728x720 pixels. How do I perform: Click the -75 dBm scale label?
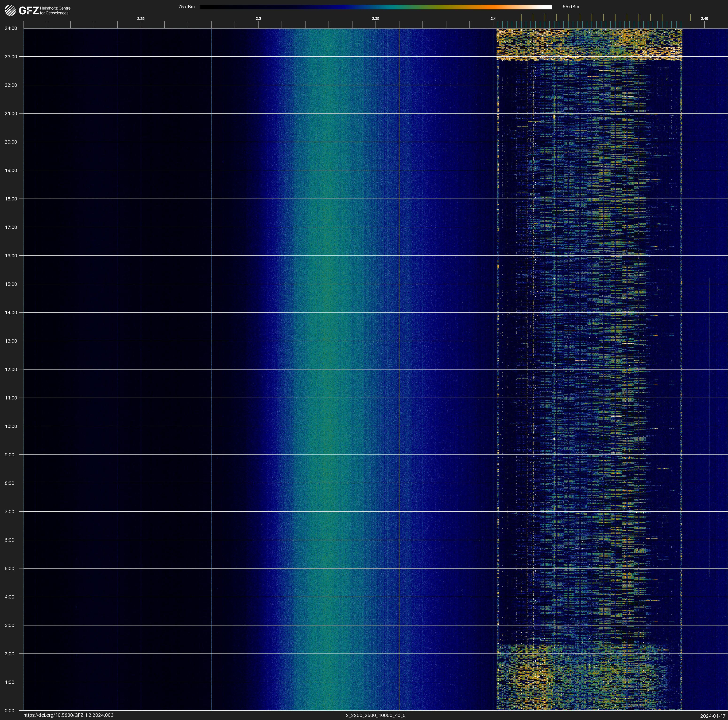186,7
